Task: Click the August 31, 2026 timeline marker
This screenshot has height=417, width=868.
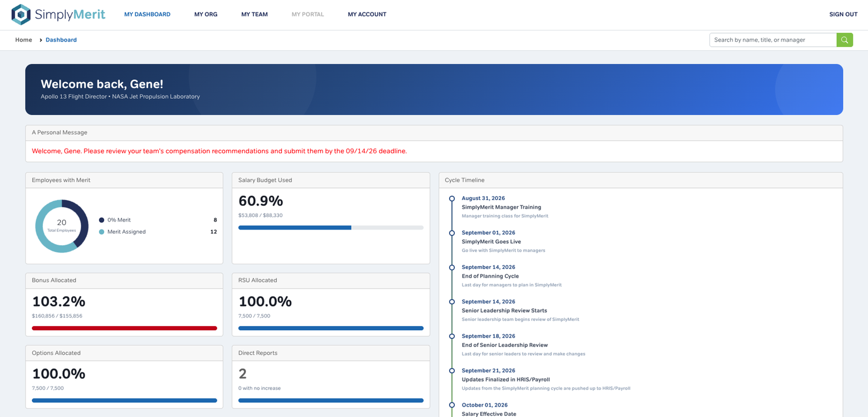Action: [x=452, y=198]
